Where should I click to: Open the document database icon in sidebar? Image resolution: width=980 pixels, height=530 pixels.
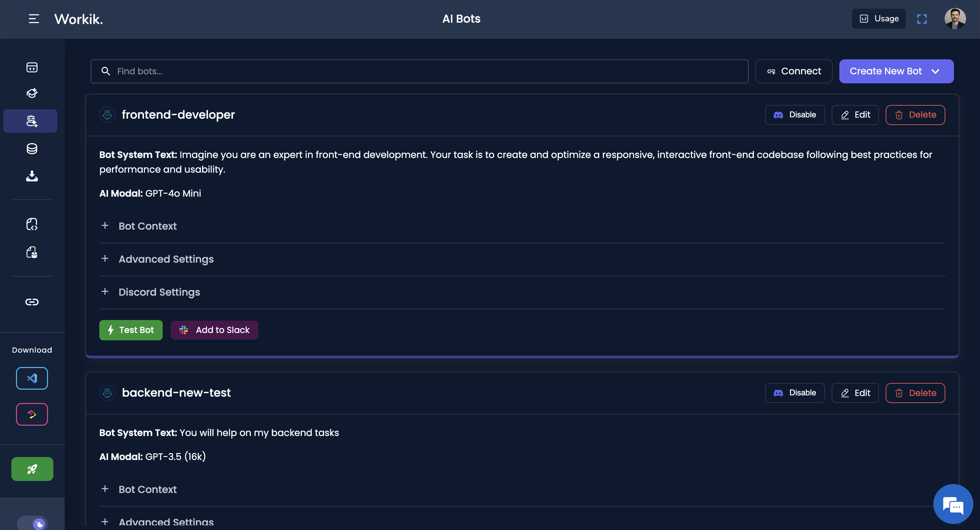point(32,252)
